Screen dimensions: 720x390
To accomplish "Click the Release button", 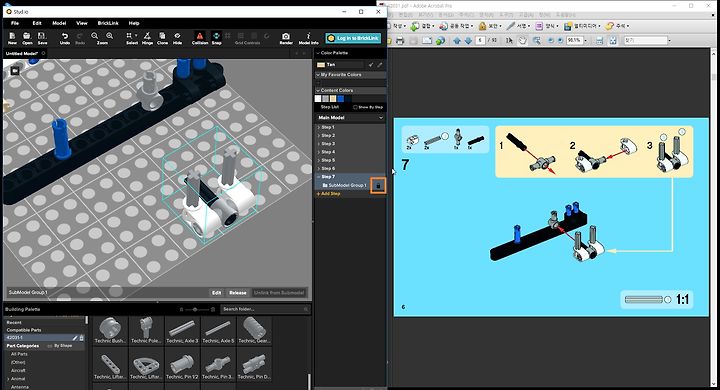I will click(237, 293).
